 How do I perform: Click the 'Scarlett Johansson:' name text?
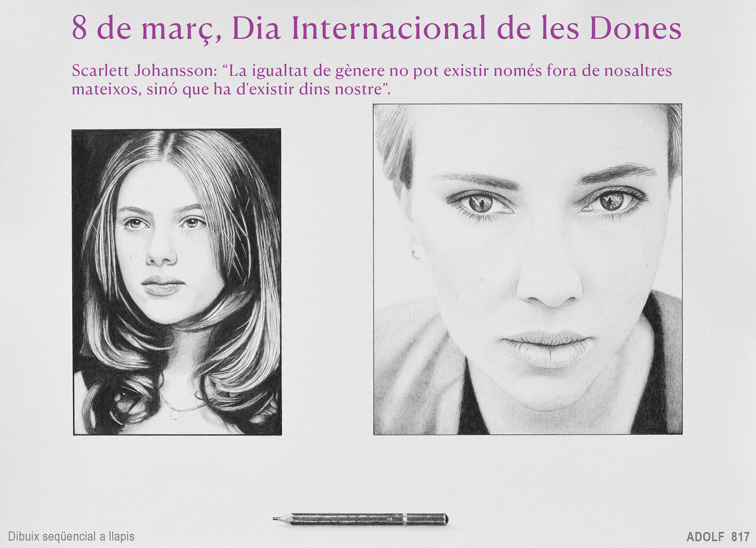click(144, 71)
